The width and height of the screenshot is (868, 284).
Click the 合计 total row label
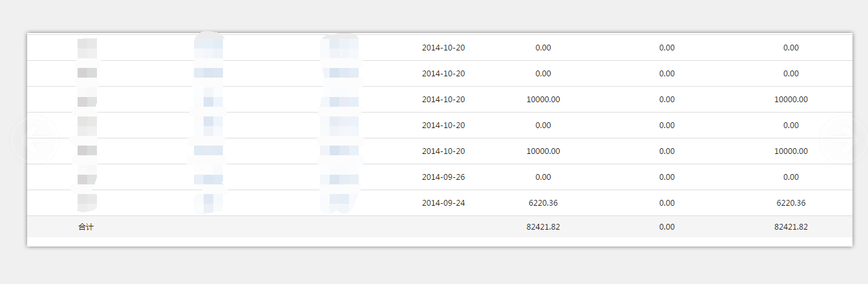(x=86, y=227)
